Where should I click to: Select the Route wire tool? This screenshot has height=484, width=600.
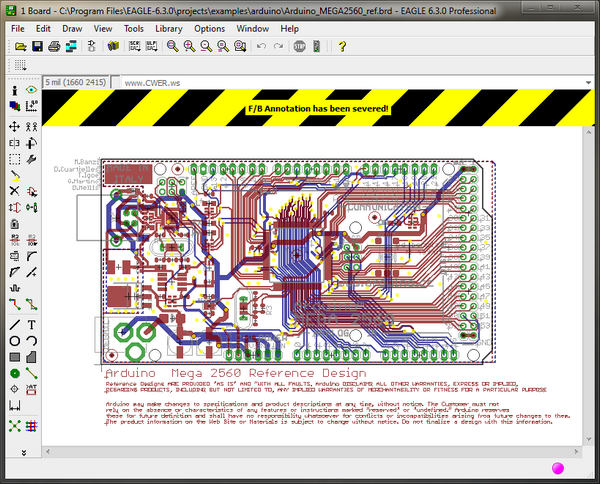coord(15,303)
